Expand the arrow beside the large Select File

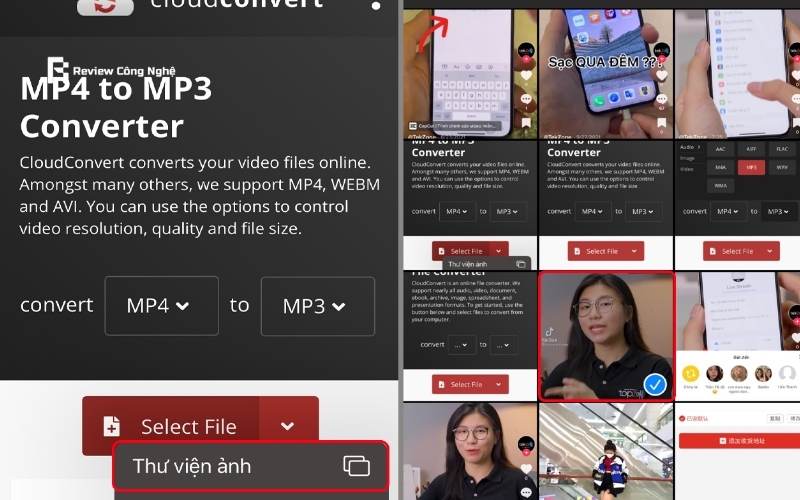(288, 425)
